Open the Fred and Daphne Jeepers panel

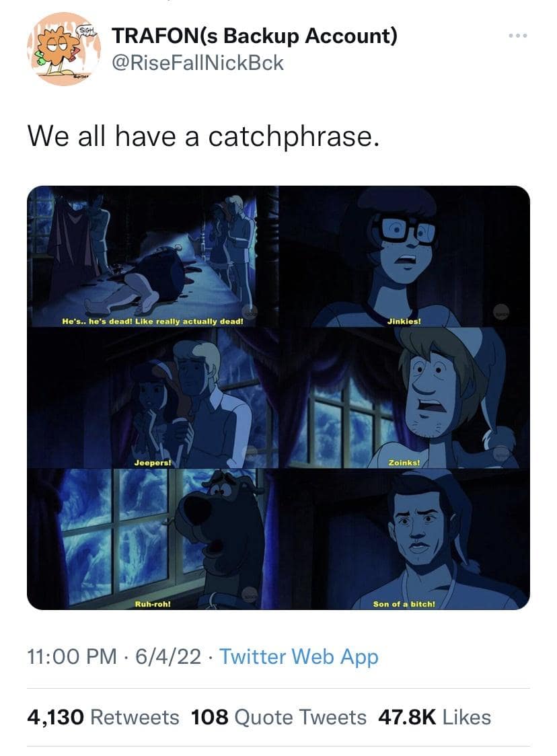(153, 398)
